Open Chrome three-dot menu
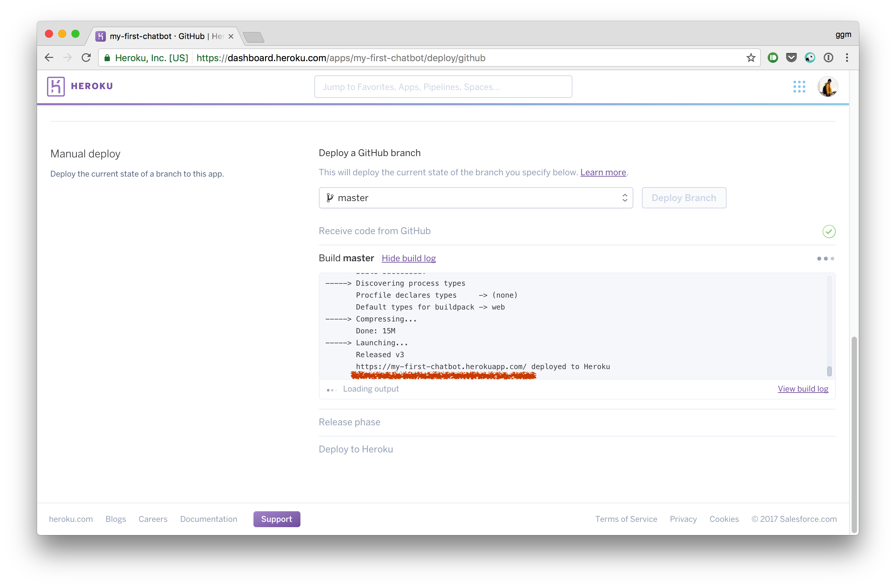The height and width of the screenshot is (588, 896). tap(847, 58)
